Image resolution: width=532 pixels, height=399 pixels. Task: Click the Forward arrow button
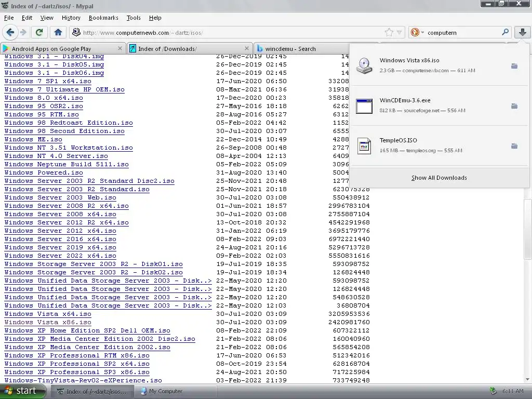pos(23,33)
